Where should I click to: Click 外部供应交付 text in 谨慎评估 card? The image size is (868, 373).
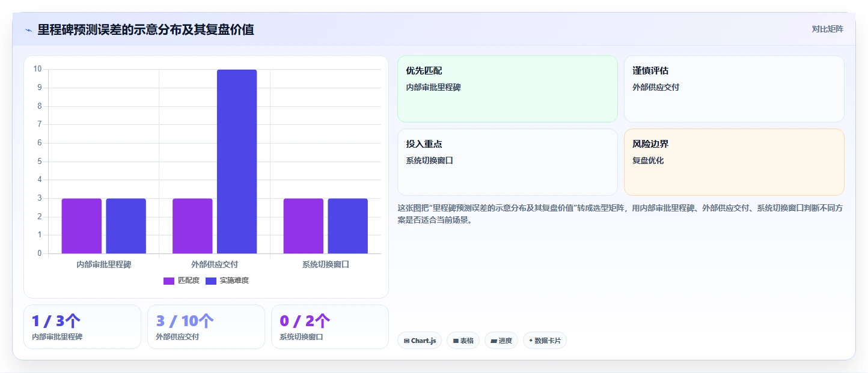point(656,87)
